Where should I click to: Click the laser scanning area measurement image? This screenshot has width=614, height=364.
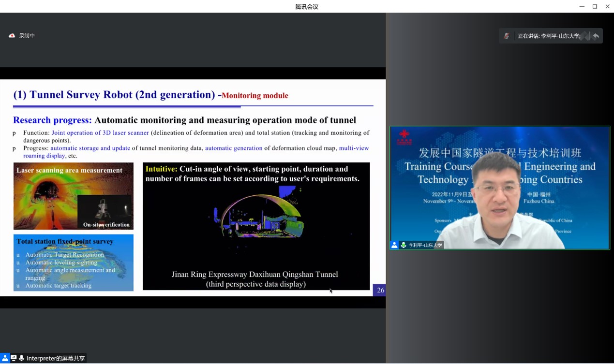click(74, 196)
